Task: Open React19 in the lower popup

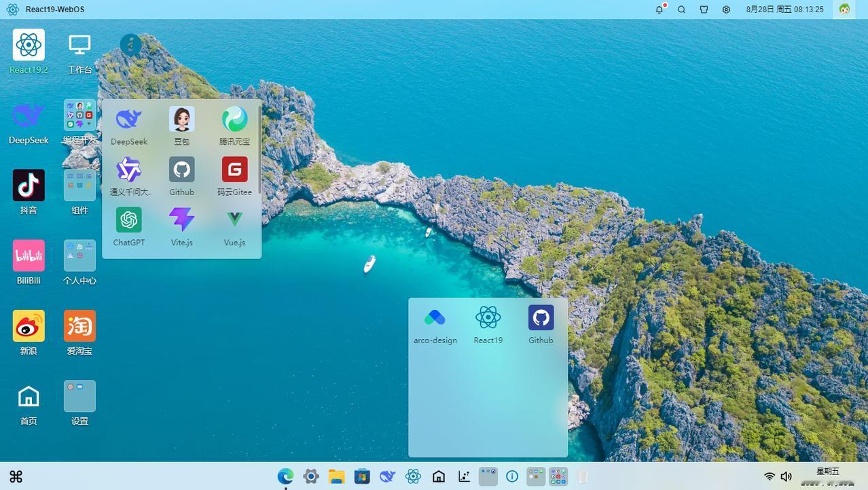Action: click(488, 317)
